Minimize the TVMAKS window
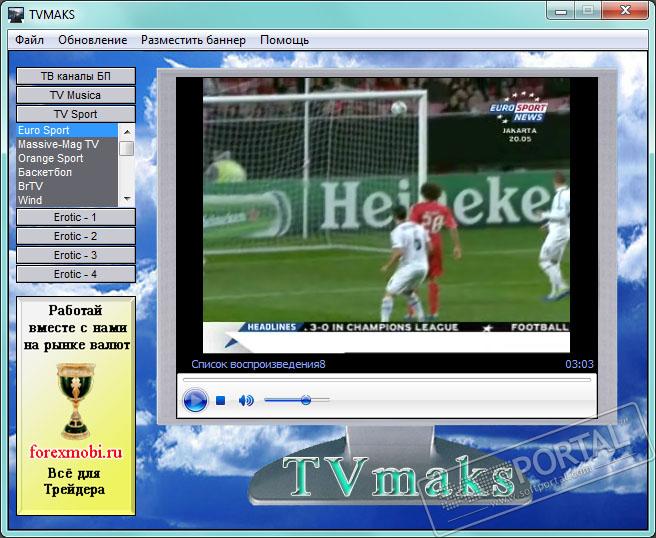656x538 pixels. click(x=560, y=11)
